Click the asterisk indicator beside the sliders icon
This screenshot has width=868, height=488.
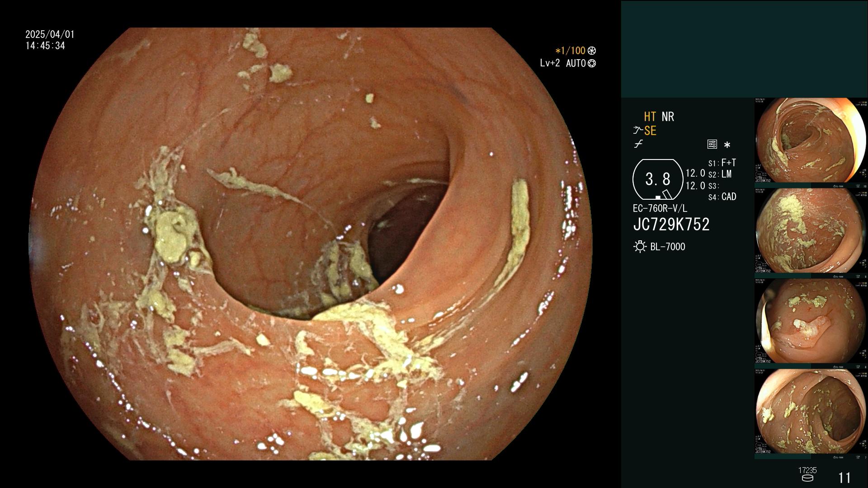coord(727,145)
